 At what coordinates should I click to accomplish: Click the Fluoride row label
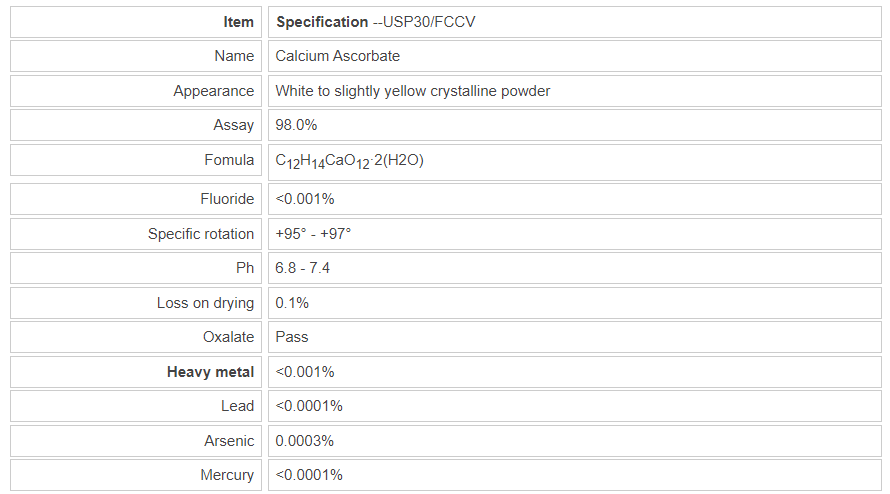(227, 199)
